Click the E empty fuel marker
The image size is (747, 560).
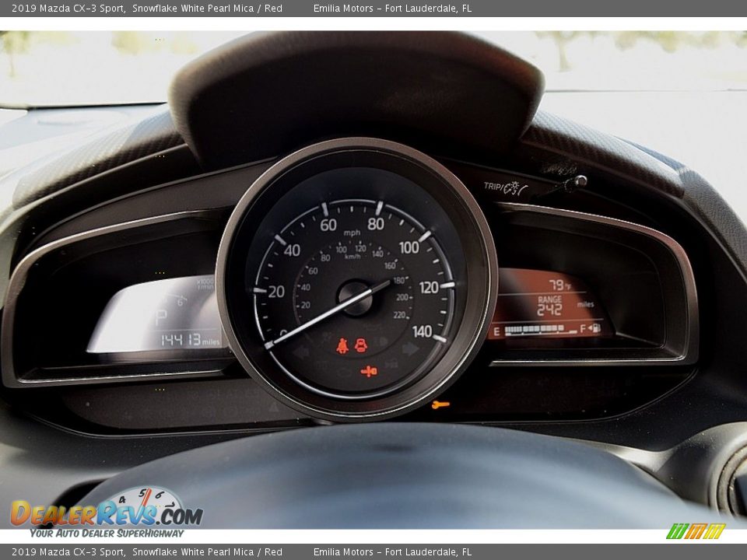497,331
